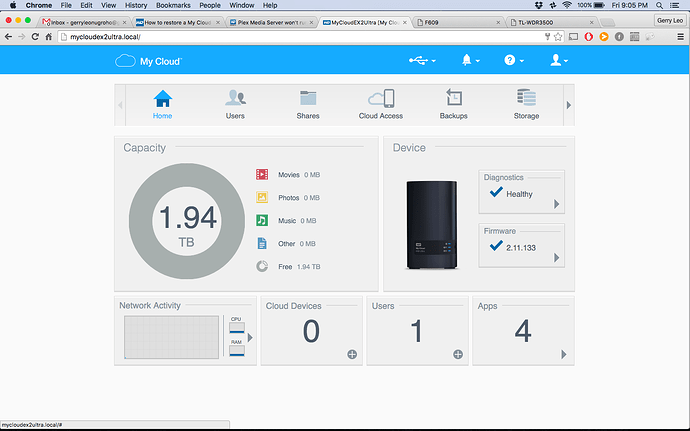
Task: Open the user account dropdown
Action: tap(559, 60)
